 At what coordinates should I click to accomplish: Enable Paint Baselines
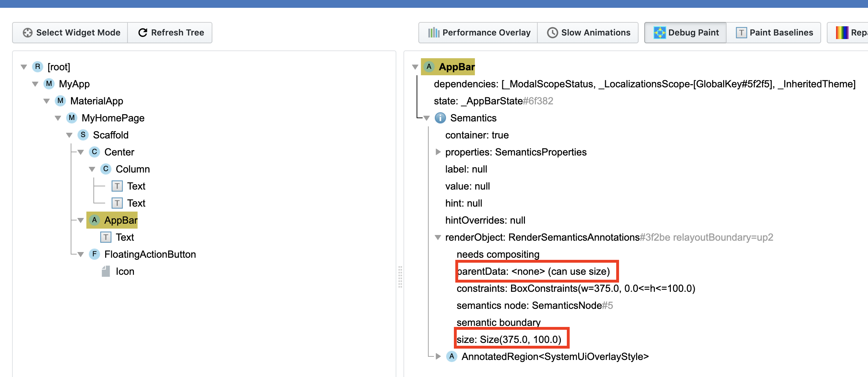tap(774, 33)
